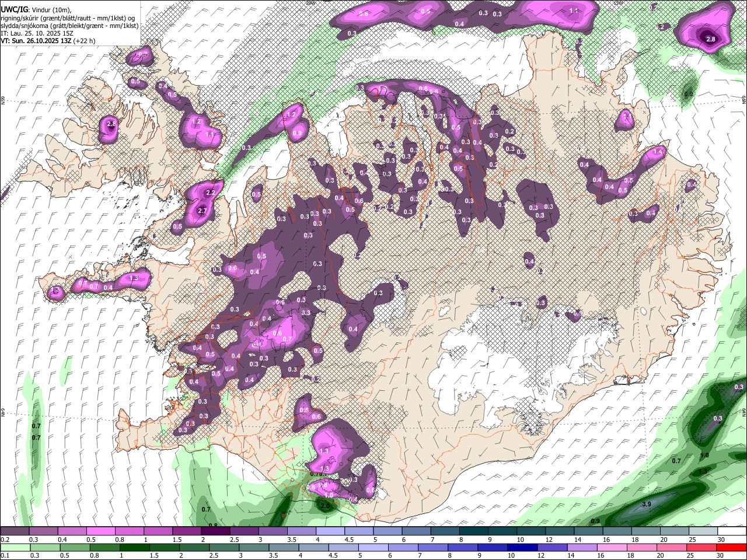
Task: Click the '0.2' label in upper legend
Action: [5, 540]
